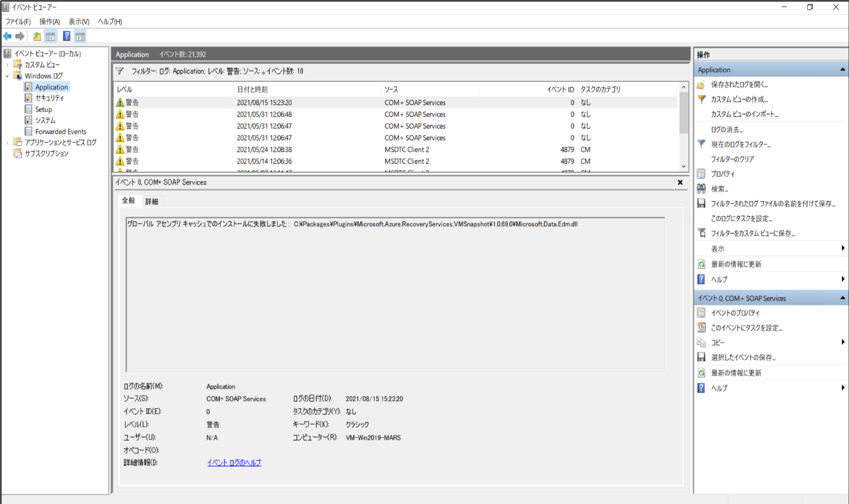Filter current log via 現在のログをフィルター
The height and width of the screenshot is (504, 849).
(741, 144)
